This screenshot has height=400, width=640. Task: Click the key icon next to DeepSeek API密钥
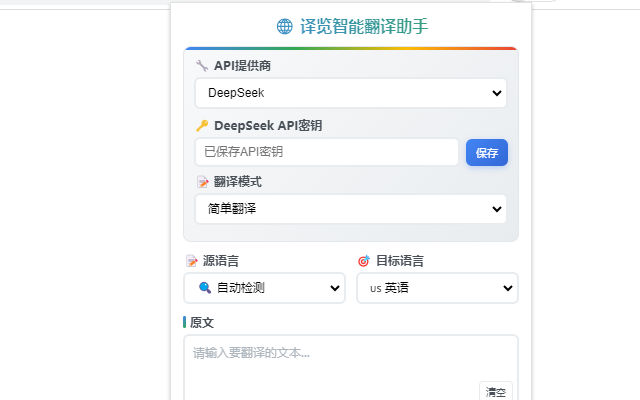point(202,126)
